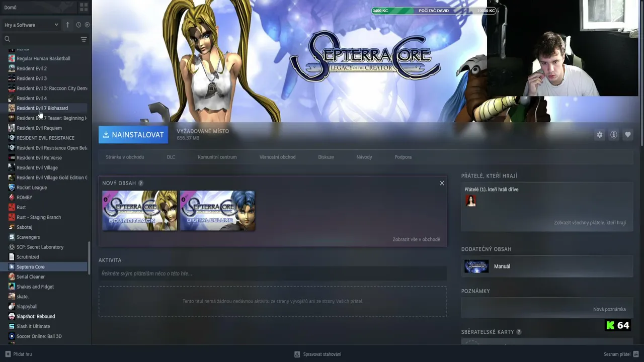Open the Podpora tab
This screenshot has height=362, width=644.
(403, 157)
